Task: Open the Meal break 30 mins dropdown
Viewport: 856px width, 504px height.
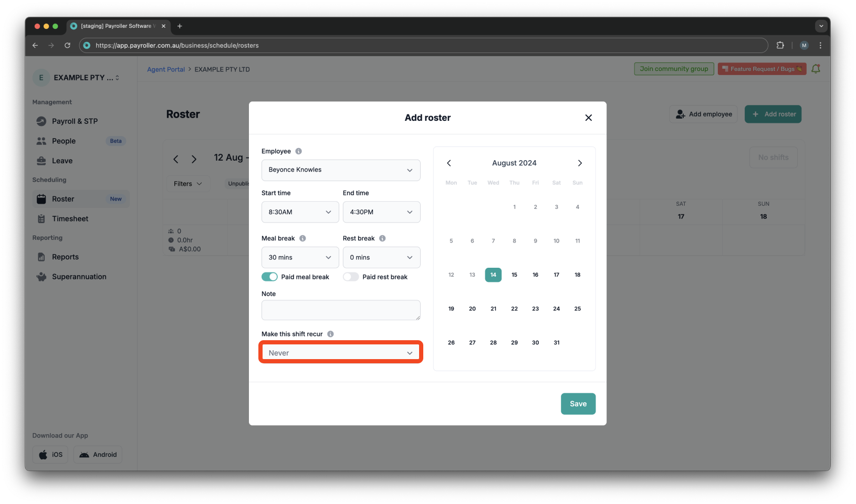Action: click(x=300, y=257)
